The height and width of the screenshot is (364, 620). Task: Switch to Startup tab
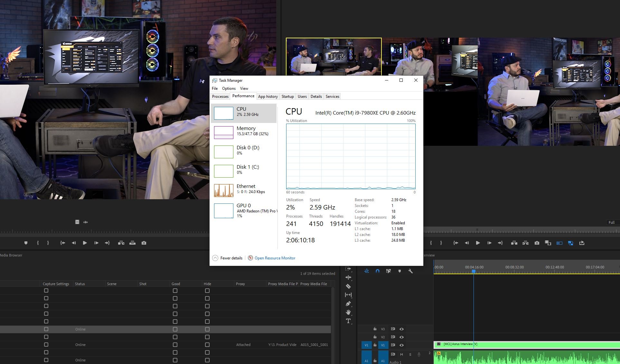[x=287, y=97]
